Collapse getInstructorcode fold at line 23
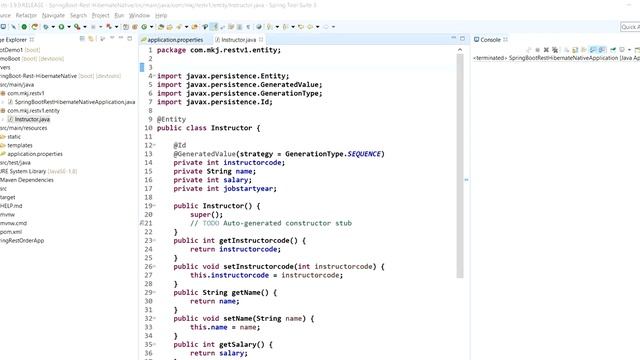 pyautogui.click(x=154, y=240)
